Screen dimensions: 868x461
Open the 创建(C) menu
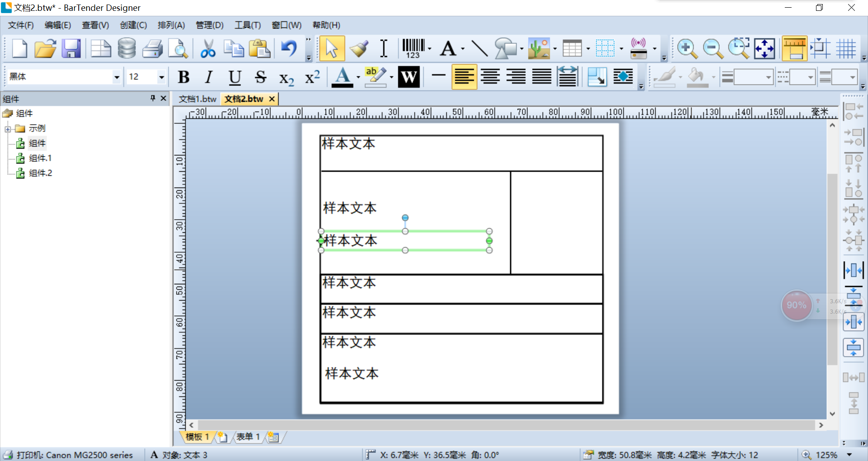click(133, 25)
